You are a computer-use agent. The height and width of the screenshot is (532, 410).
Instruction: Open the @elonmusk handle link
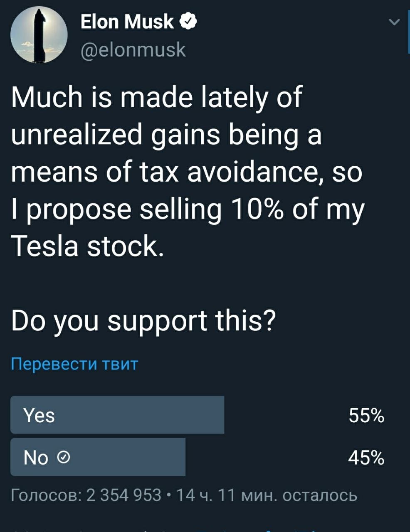tap(133, 50)
